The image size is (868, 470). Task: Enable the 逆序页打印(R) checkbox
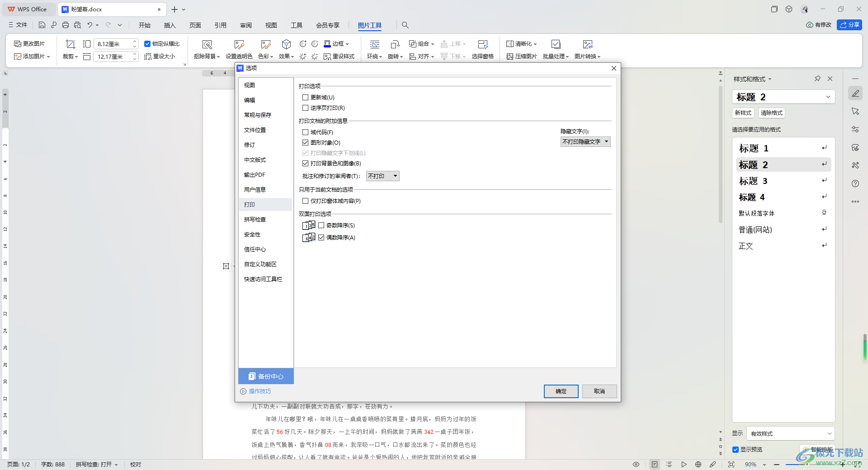click(x=306, y=108)
